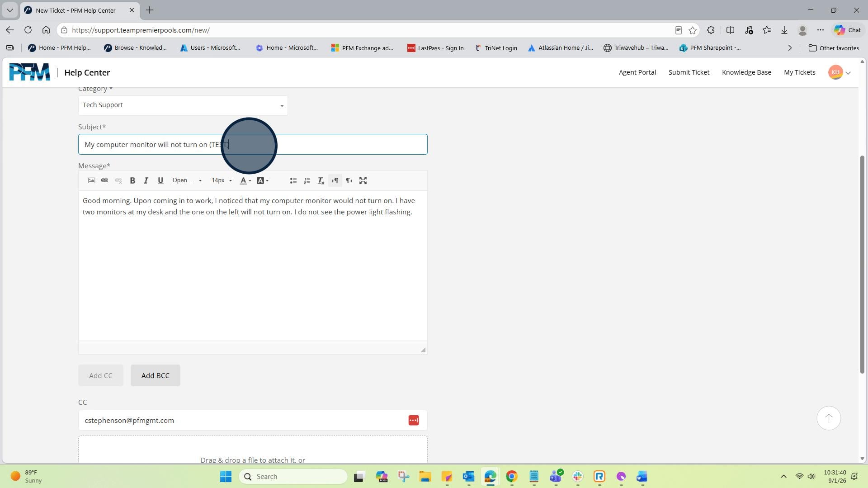Insert an unordered bullet list
This screenshot has height=488, width=868.
(293, 180)
